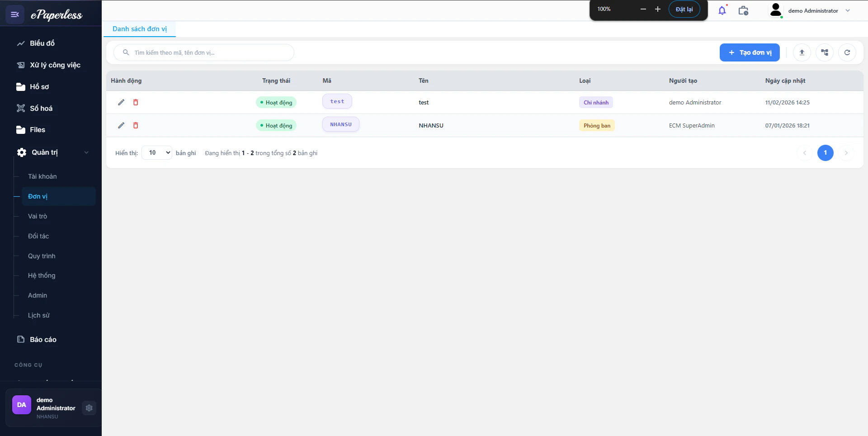The image size is (868, 436).
Task: Click the NHANSU code badge
Action: click(x=341, y=124)
